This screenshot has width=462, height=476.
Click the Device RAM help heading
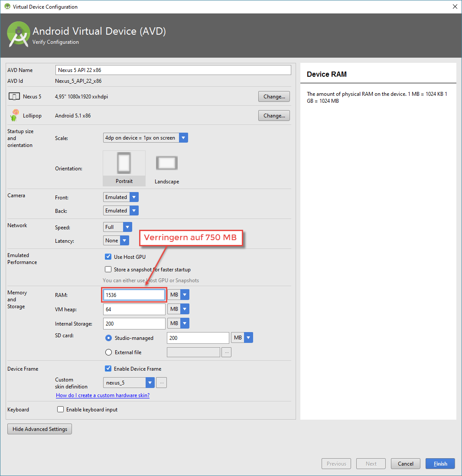[x=327, y=75]
